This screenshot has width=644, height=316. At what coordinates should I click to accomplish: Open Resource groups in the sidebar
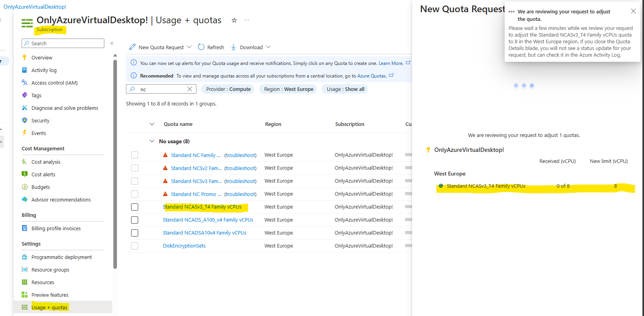pos(50,270)
